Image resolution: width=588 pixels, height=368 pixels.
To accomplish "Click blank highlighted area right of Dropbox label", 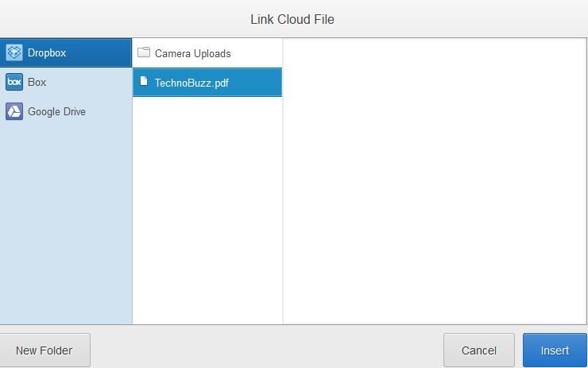I will point(99,53).
